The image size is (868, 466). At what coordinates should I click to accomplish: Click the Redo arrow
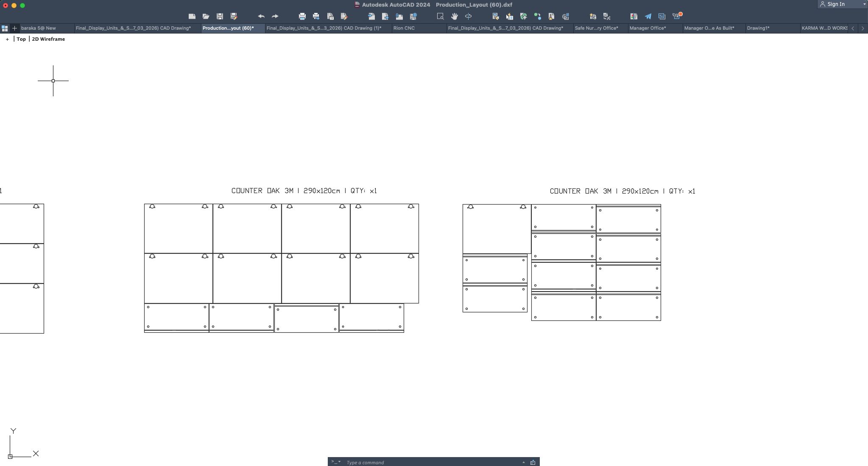pyautogui.click(x=275, y=17)
